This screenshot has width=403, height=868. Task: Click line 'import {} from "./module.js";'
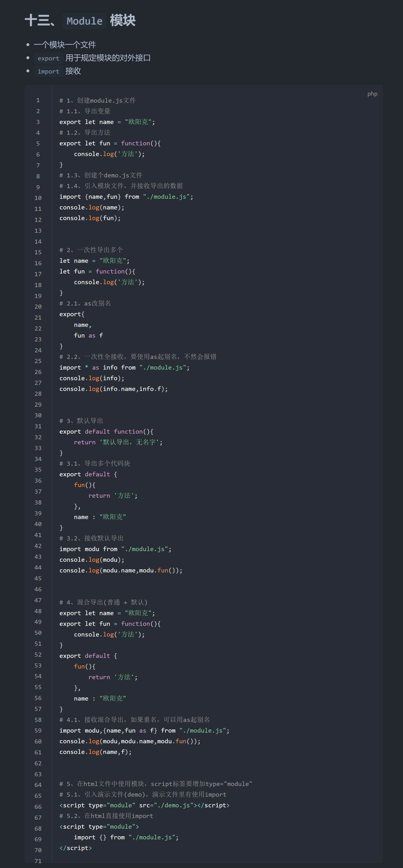coord(126,837)
